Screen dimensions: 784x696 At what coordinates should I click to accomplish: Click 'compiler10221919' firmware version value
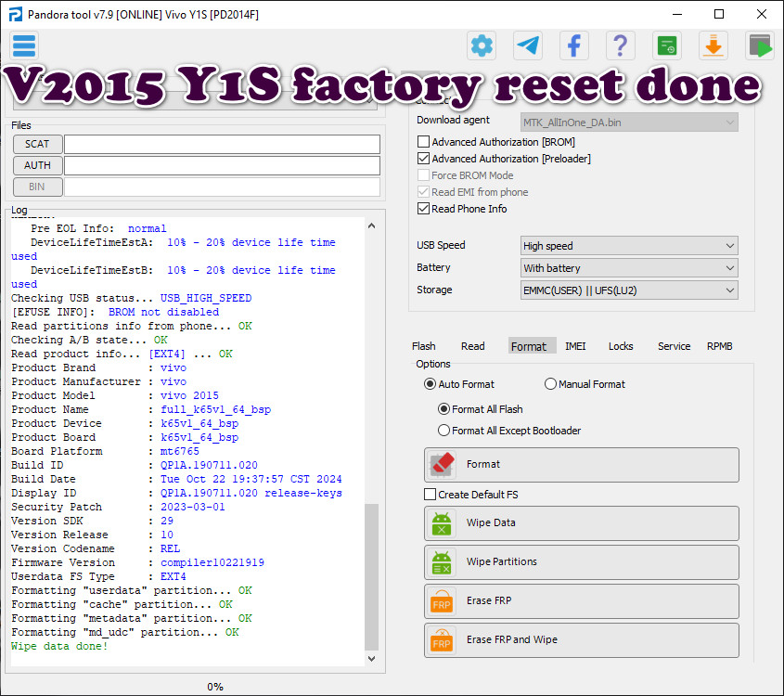point(212,562)
